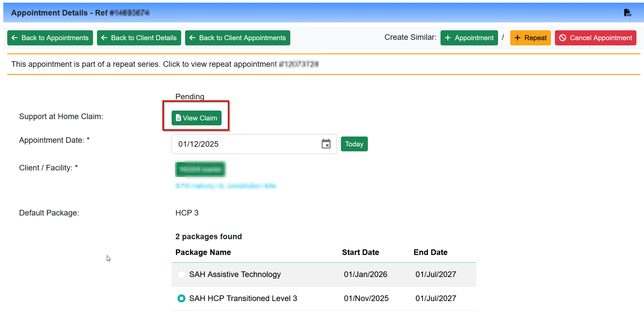Return to Client Details page
This screenshot has height=329, width=644.
click(x=139, y=38)
